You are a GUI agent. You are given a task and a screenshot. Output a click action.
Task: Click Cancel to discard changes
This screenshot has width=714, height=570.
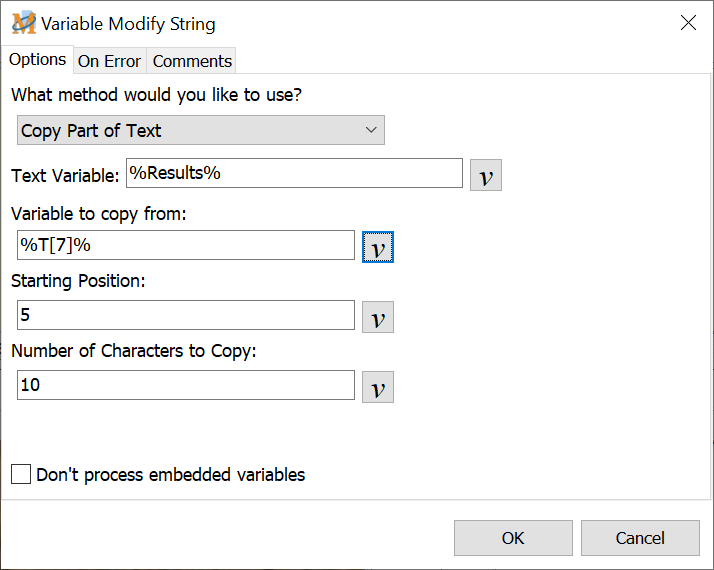639,538
